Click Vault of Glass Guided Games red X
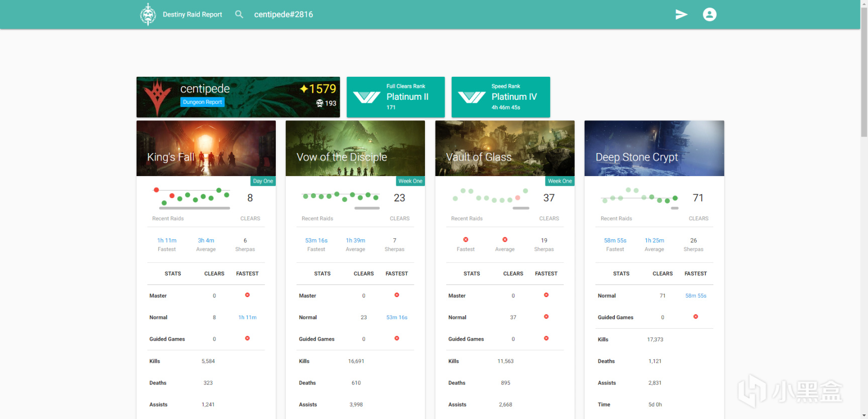The width and height of the screenshot is (868, 419). click(546, 338)
